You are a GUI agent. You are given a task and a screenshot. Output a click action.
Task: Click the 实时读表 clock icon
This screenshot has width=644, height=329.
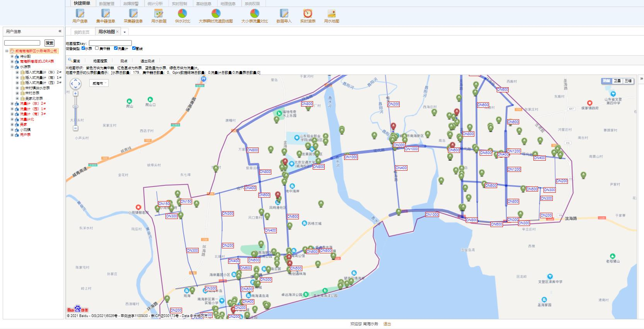coord(308,14)
